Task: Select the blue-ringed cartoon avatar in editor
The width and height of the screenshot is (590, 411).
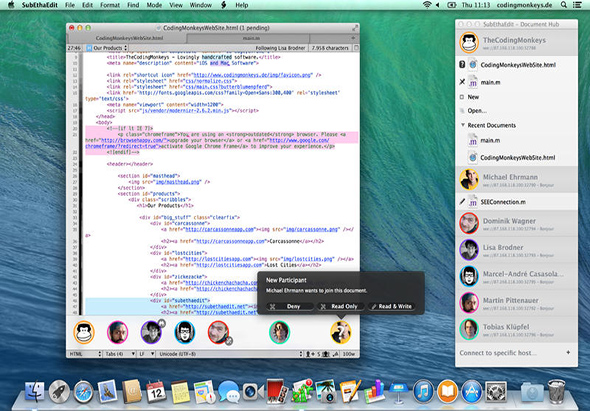Action: (x=185, y=332)
